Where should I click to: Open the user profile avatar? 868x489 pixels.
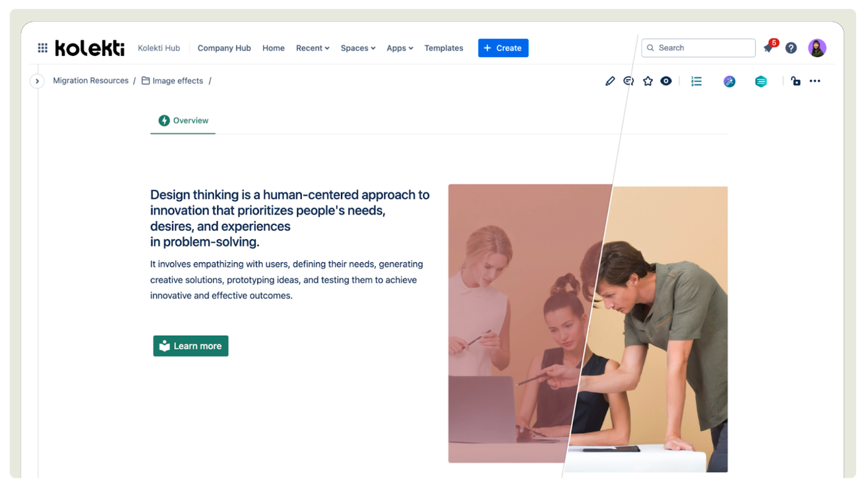817,48
